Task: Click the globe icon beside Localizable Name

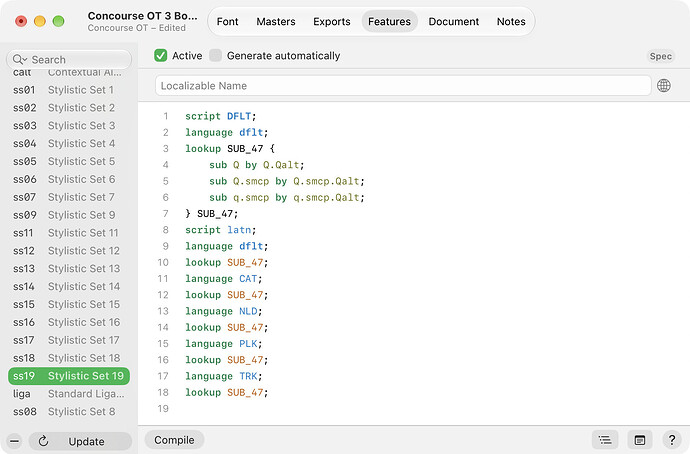Action: click(x=664, y=85)
